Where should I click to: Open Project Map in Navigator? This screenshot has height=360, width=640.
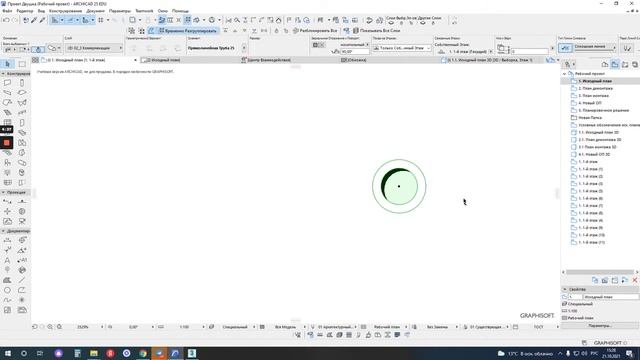click(x=605, y=64)
